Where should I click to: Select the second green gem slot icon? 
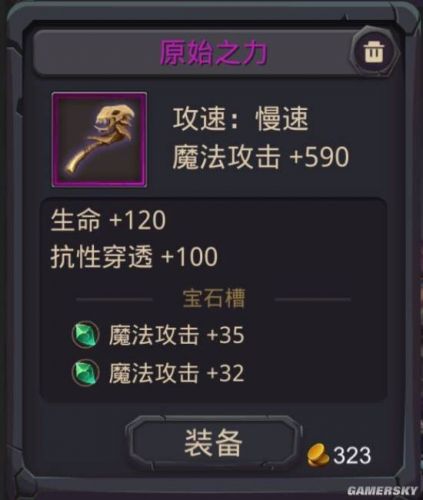tap(85, 373)
